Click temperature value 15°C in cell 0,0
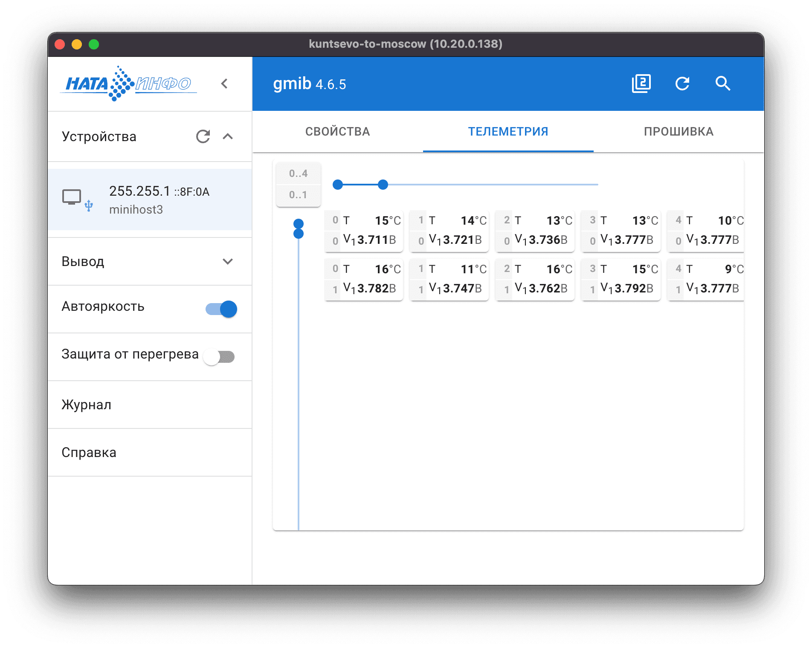This screenshot has height=648, width=812. click(x=388, y=220)
